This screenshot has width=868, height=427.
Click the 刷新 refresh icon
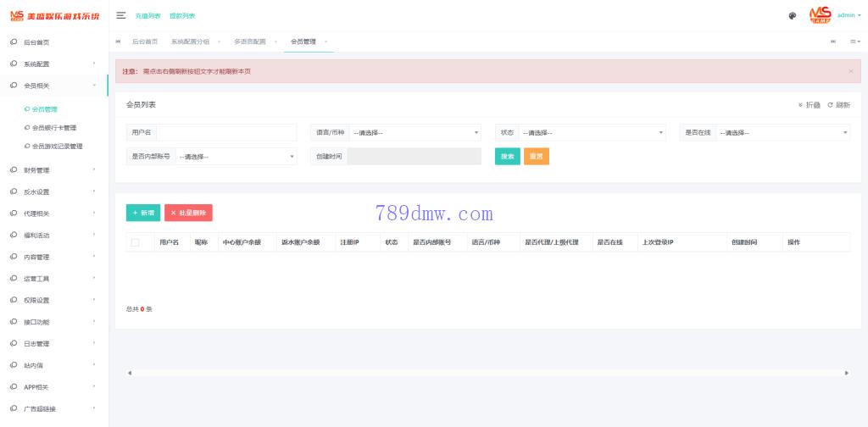(830, 105)
